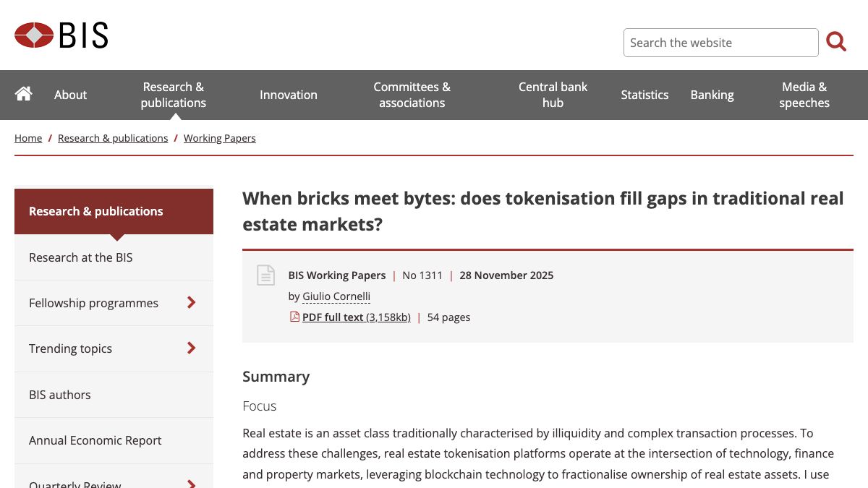Open the About menu
Viewport: 868px width, 488px height.
point(70,95)
